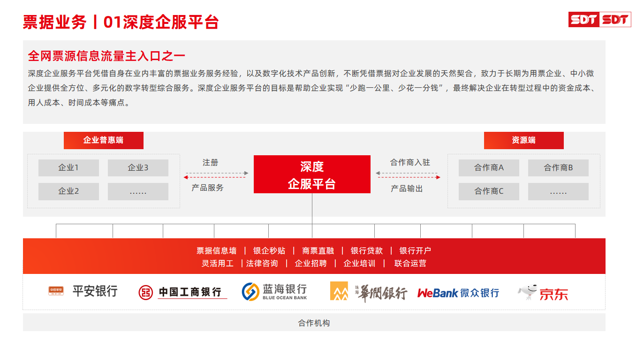Select the 企业2 box
This screenshot has height=364, width=644.
tap(68, 191)
